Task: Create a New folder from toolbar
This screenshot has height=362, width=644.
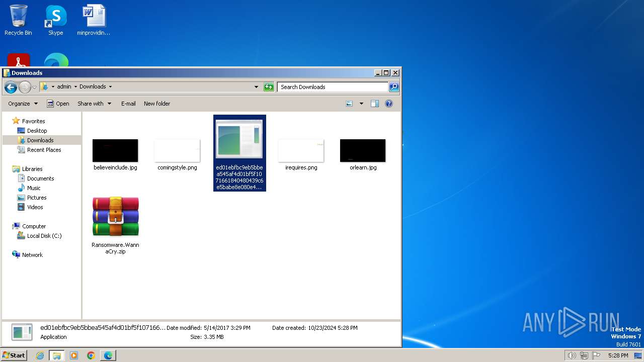Action: coord(157,104)
